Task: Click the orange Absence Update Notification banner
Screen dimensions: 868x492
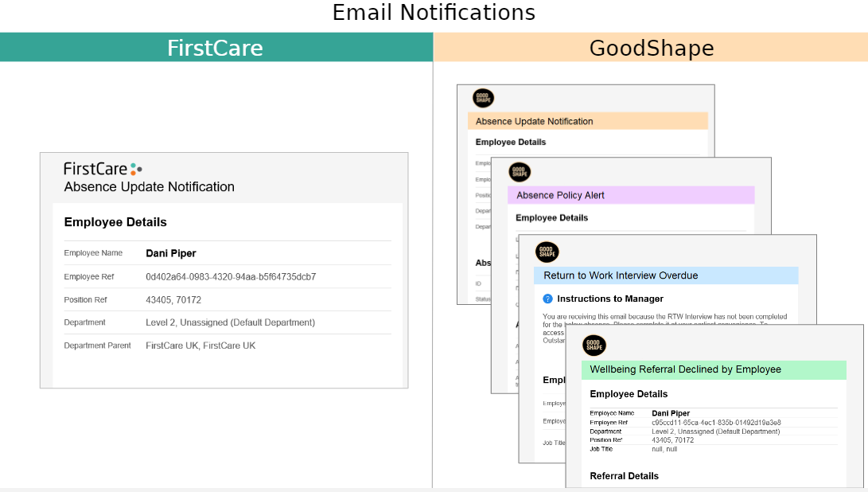Action: [x=588, y=121]
